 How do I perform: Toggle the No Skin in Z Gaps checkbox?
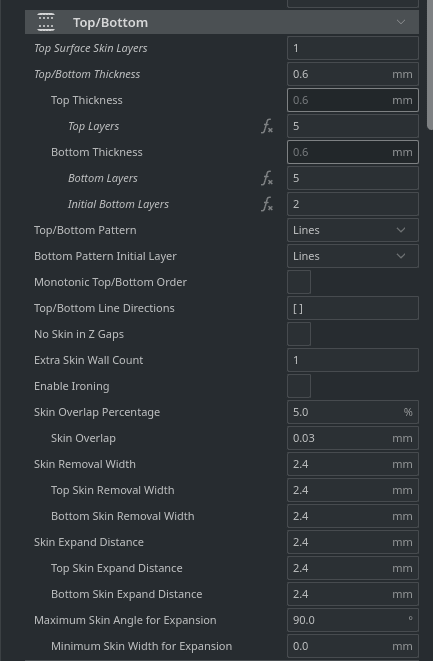tap(299, 334)
